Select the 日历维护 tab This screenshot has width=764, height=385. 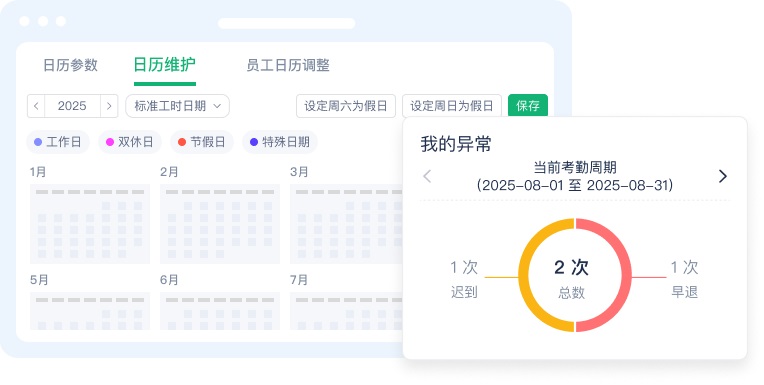point(165,65)
